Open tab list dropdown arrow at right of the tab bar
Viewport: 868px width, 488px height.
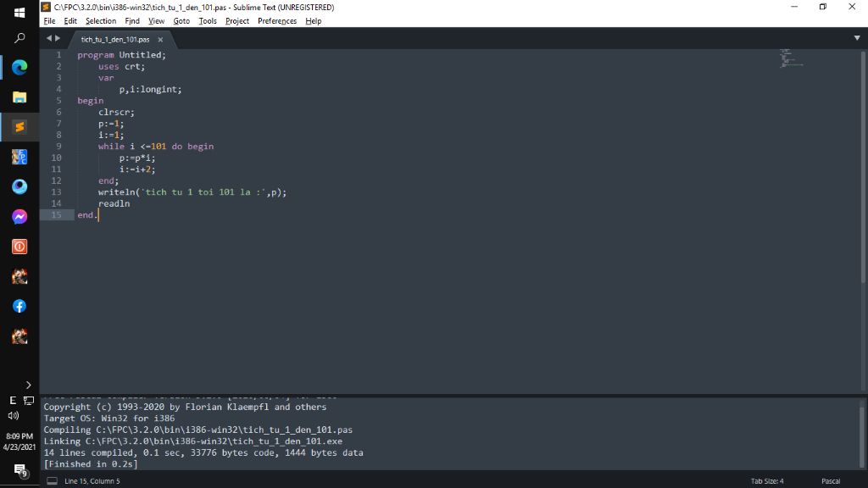(857, 38)
